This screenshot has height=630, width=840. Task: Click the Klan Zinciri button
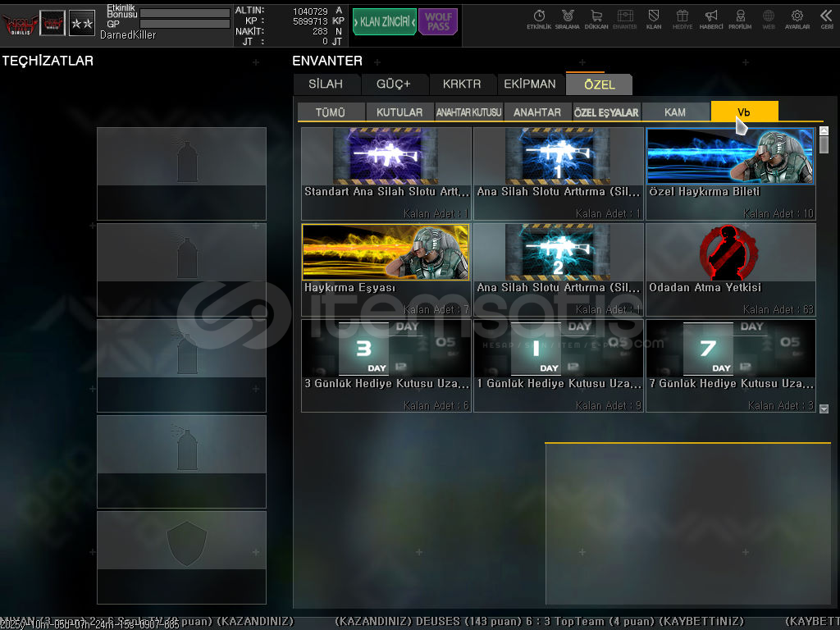pos(384,22)
